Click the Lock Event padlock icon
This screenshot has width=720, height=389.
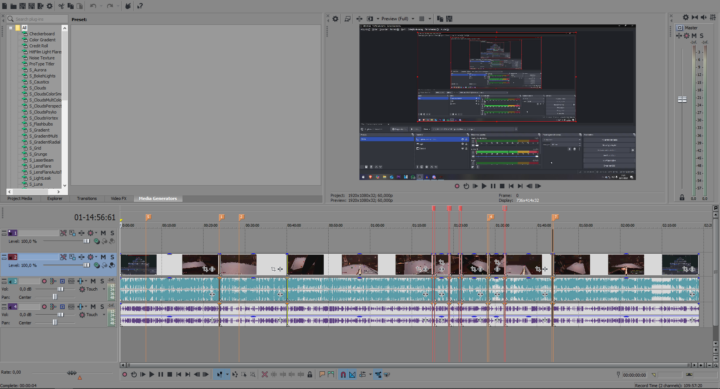coord(310,375)
